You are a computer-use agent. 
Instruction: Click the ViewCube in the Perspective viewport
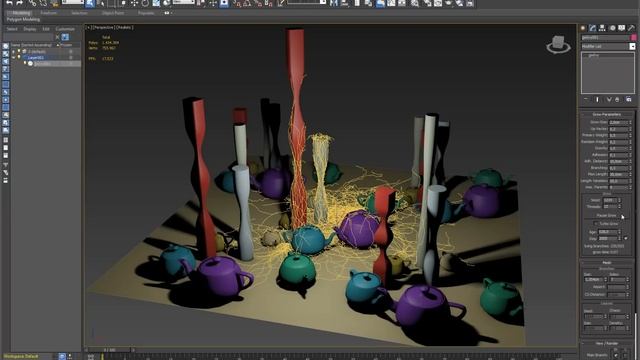558,44
